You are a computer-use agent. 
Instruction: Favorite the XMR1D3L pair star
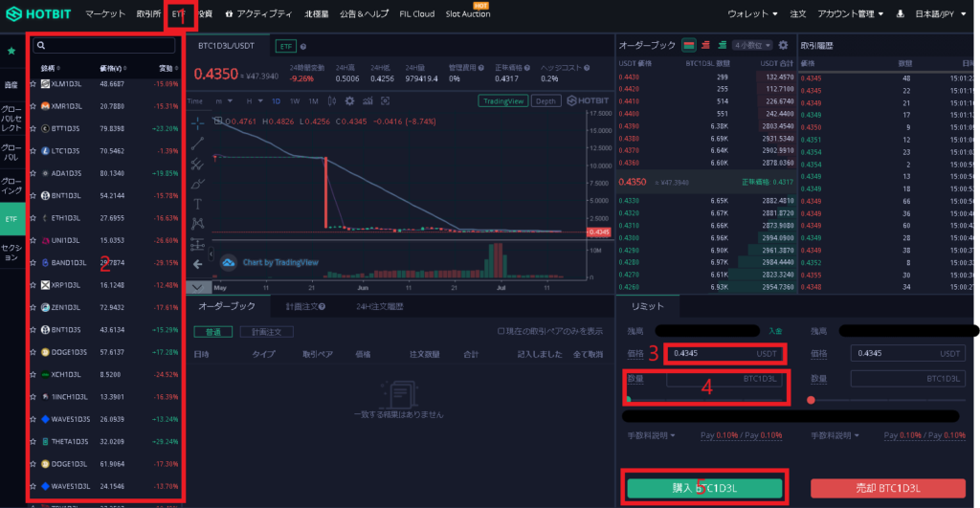[33, 106]
